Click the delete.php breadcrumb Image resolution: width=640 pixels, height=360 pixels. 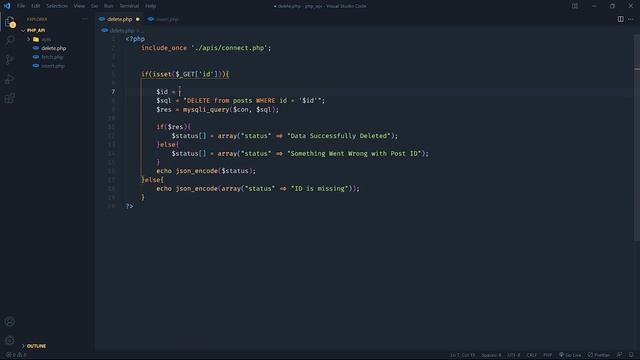(122, 30)
